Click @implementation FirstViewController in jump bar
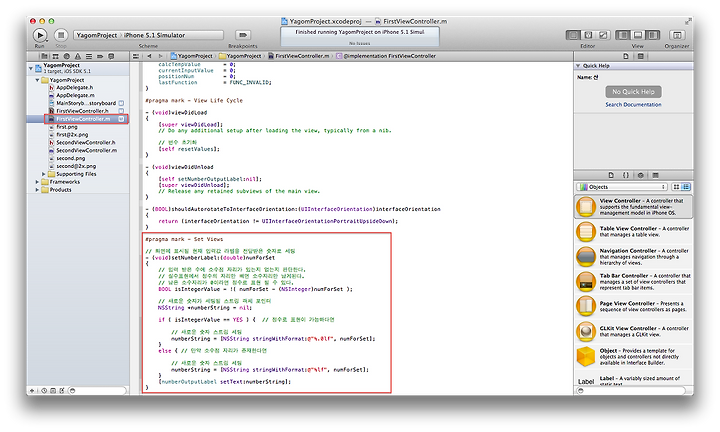Viewport: 720px width, 432px height. click(386, 56)
